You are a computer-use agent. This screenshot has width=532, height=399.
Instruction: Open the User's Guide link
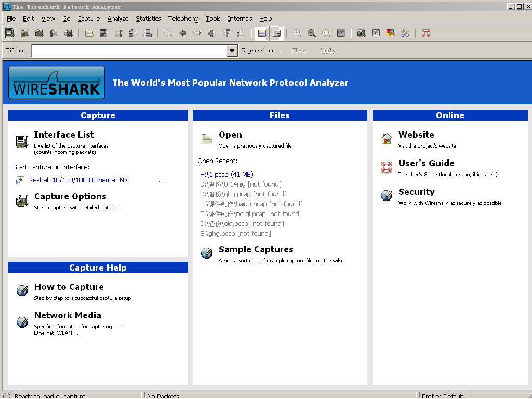tap(426, 163)
